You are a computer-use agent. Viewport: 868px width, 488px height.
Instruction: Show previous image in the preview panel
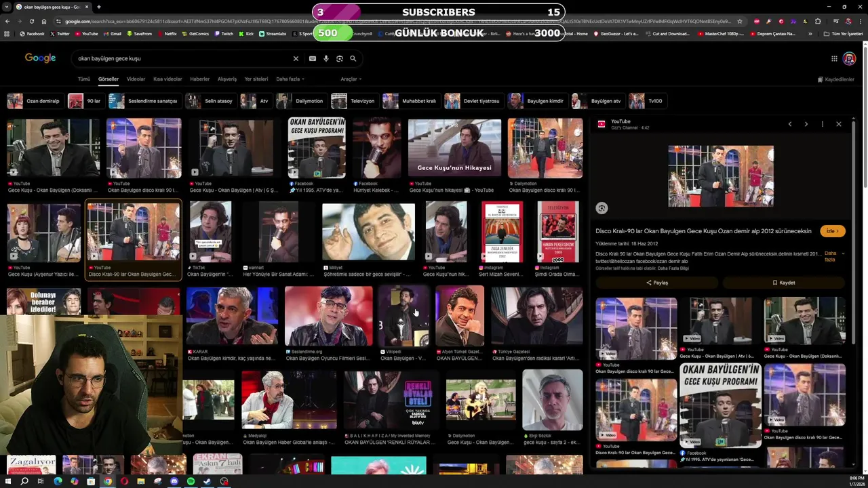coord(790,124)
